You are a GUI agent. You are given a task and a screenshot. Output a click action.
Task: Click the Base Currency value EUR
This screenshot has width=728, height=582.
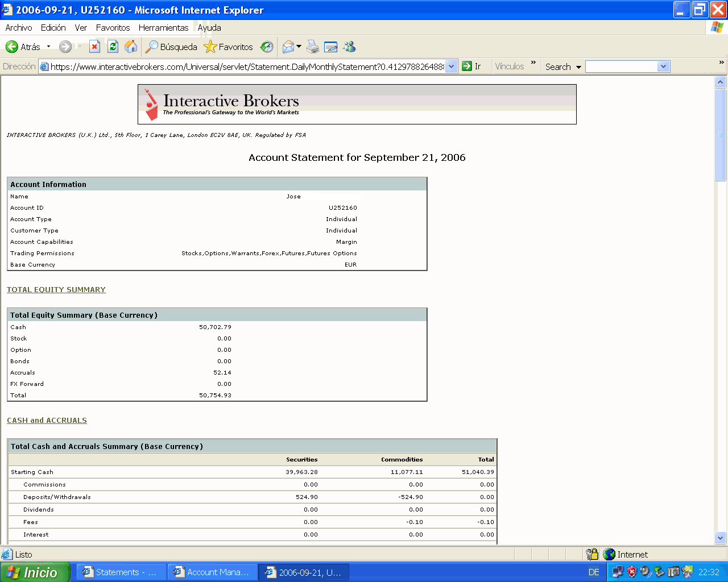coord(350,264)
